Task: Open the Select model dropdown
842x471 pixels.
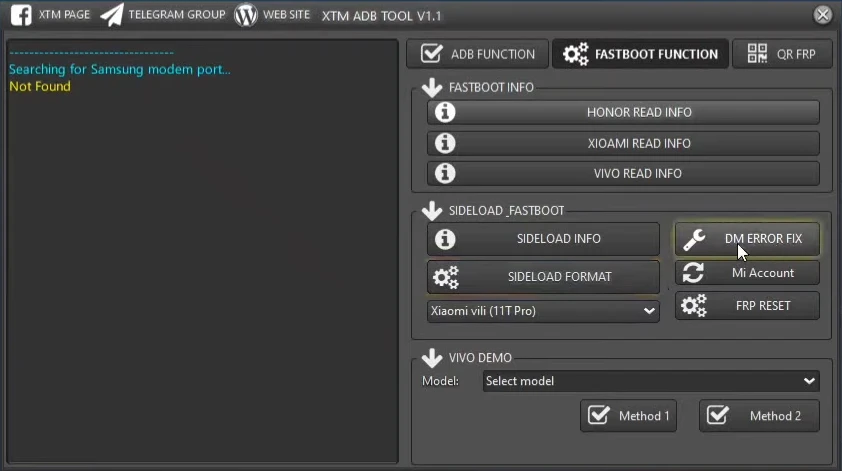Action: pyautogui.click(x=651, y=381)
